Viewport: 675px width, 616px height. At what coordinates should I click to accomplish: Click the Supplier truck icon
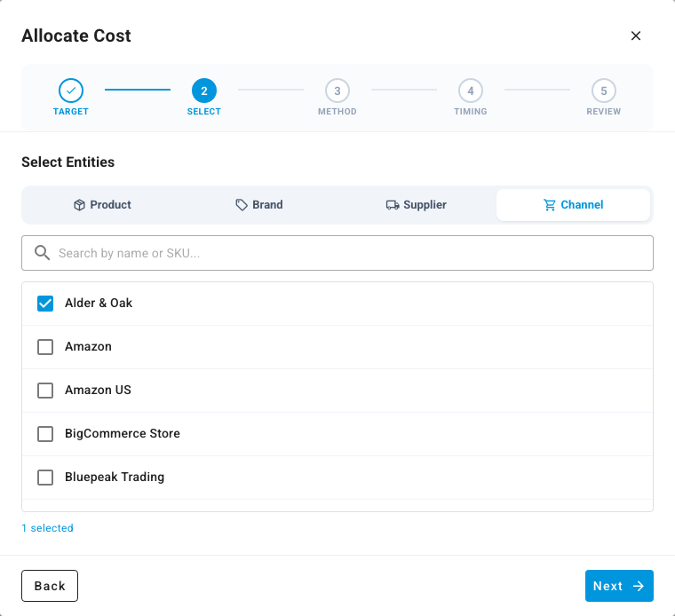[x=393, y=205]
